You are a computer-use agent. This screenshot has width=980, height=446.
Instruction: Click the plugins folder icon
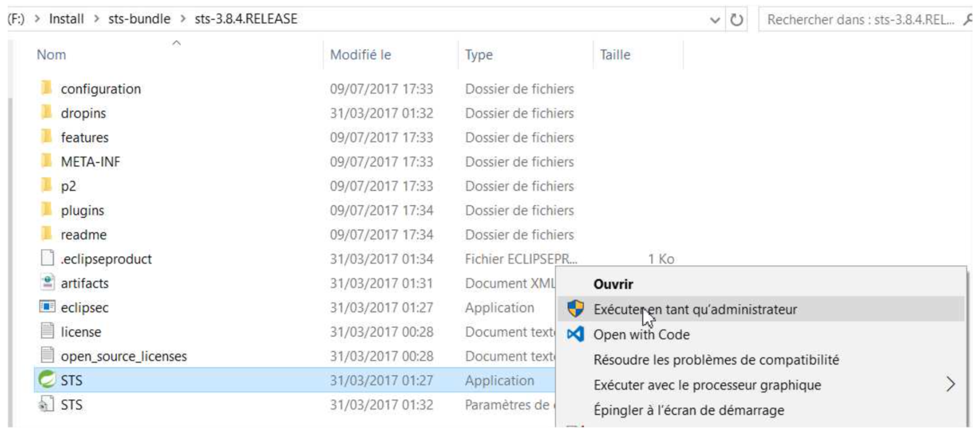point(46,209)
